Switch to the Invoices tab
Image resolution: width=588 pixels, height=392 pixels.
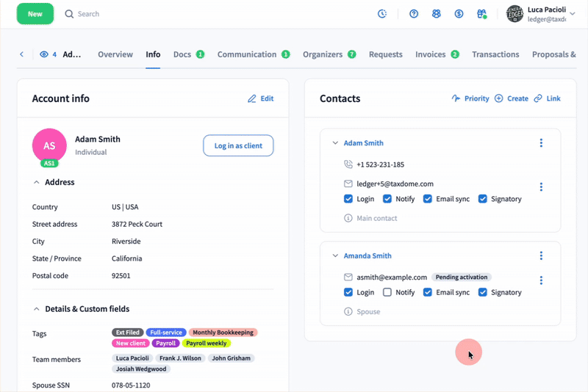pos(431,54)
